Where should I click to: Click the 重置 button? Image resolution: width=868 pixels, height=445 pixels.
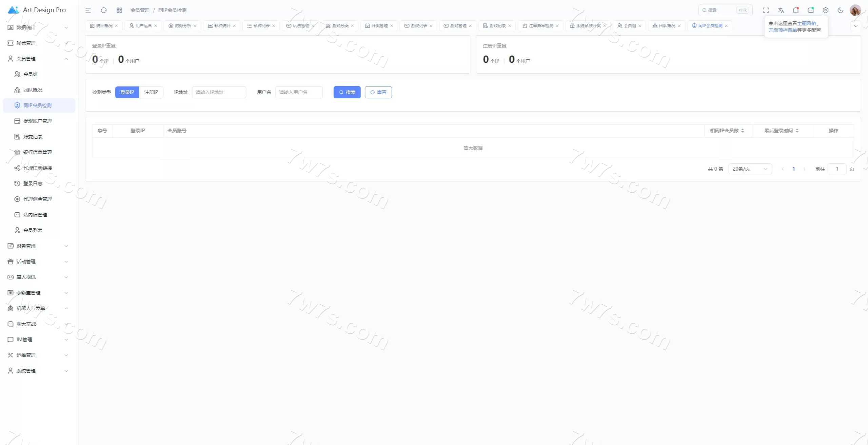378,92
